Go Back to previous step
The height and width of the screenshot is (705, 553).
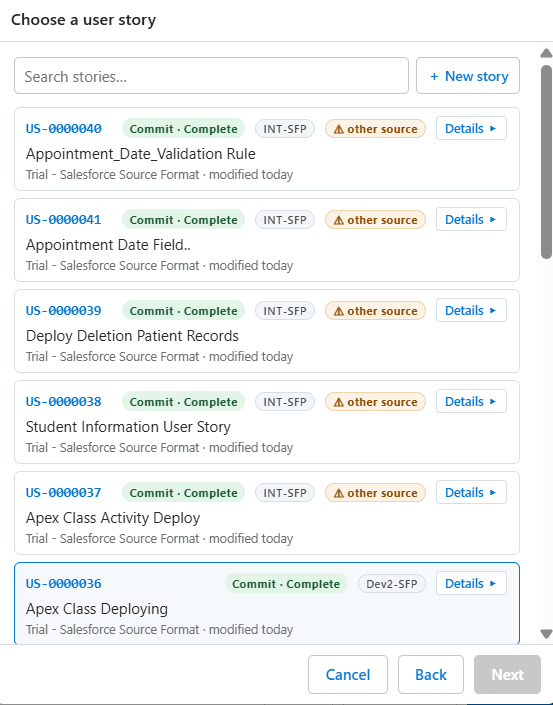(x=431, y=674)
